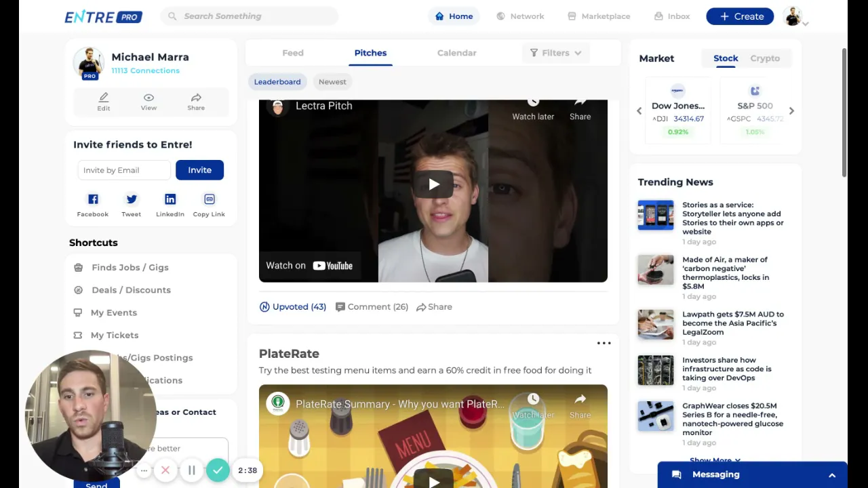This screenshot has width=868, height=488.
Task: Click the Edit pencil icon
Action: tap(103, 98)
